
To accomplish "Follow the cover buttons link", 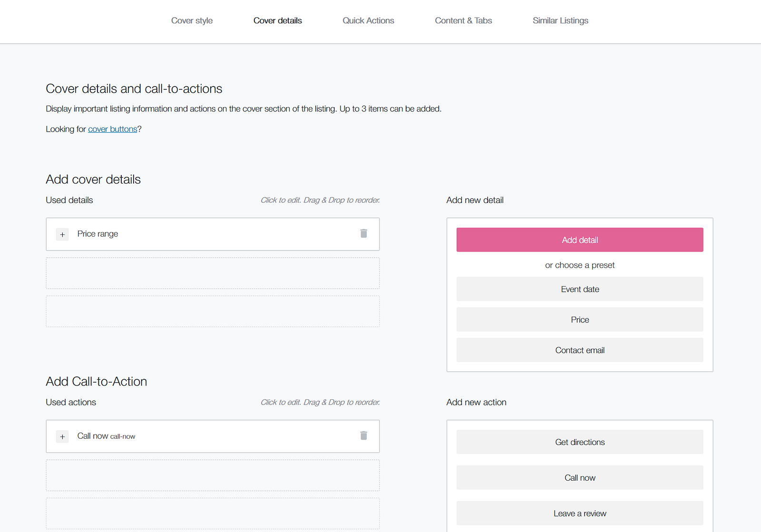I will [x=112, y=129].
